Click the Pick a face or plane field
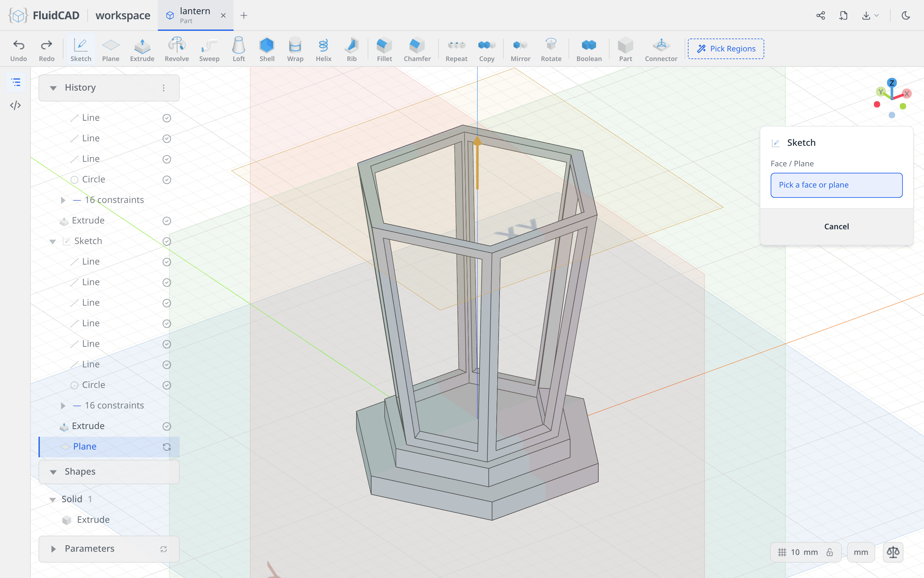 836,185
